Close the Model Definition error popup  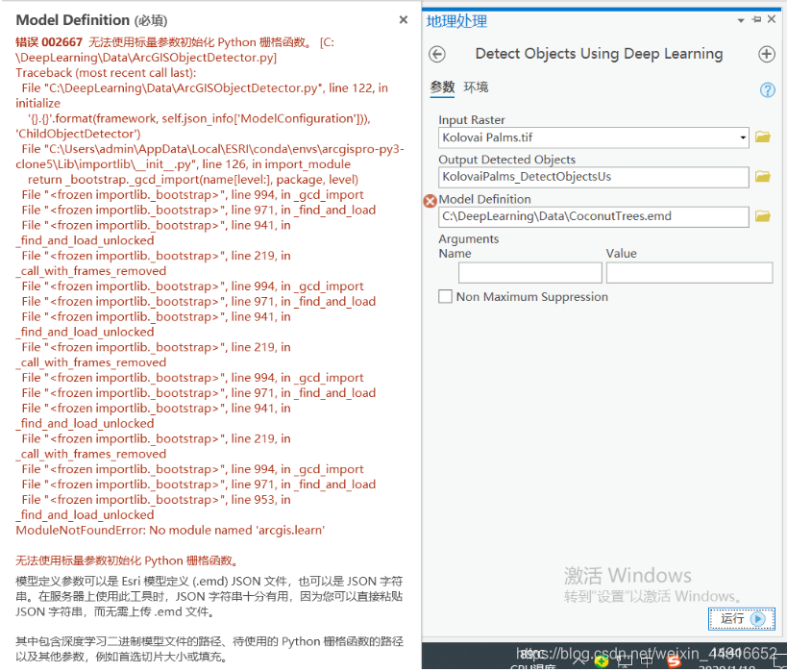403,19
